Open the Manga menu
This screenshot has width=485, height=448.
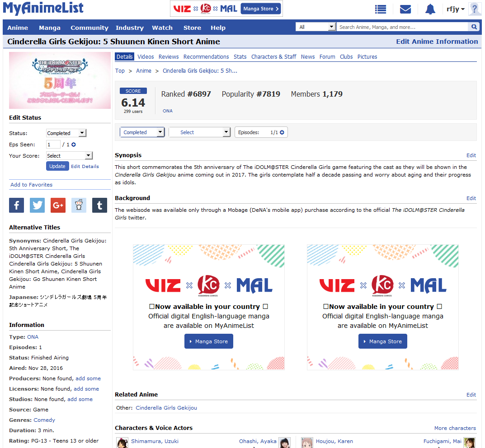(x=49, y=28)
